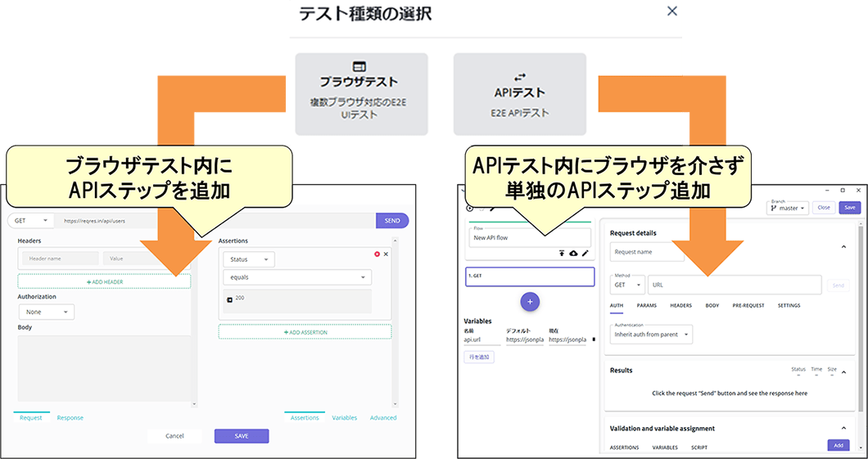This screenshot has height=459, width=868.
Task: Open the Status assertion type dropdown
Action: pyautogui.click(x=247, y=259)
